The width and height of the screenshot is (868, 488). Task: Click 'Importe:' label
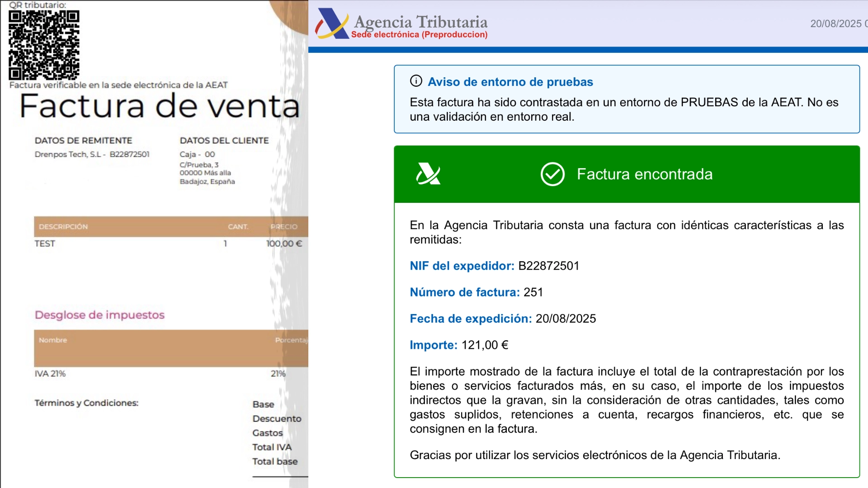tap(434, 345)
